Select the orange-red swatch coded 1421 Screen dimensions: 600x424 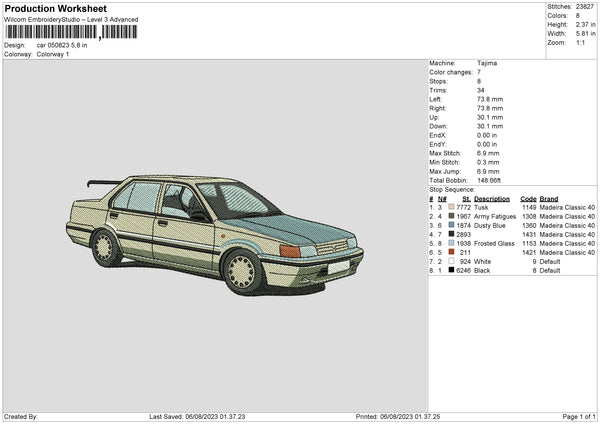click(452, 252)
